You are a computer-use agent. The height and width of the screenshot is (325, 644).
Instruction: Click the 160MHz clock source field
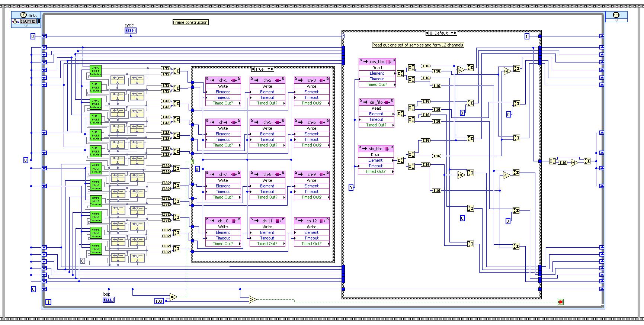(28, 21)
